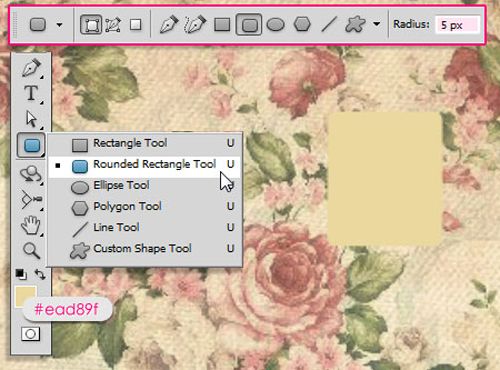Image resolution: width=500 pixels, height=370 pixels.
Task: Choose Line shape in options bar
Action: pos(328,24)
